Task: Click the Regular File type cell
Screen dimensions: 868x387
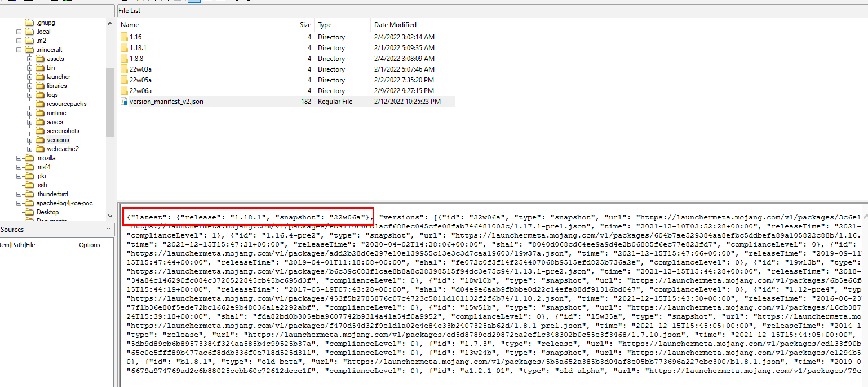Action: [335, 102]
